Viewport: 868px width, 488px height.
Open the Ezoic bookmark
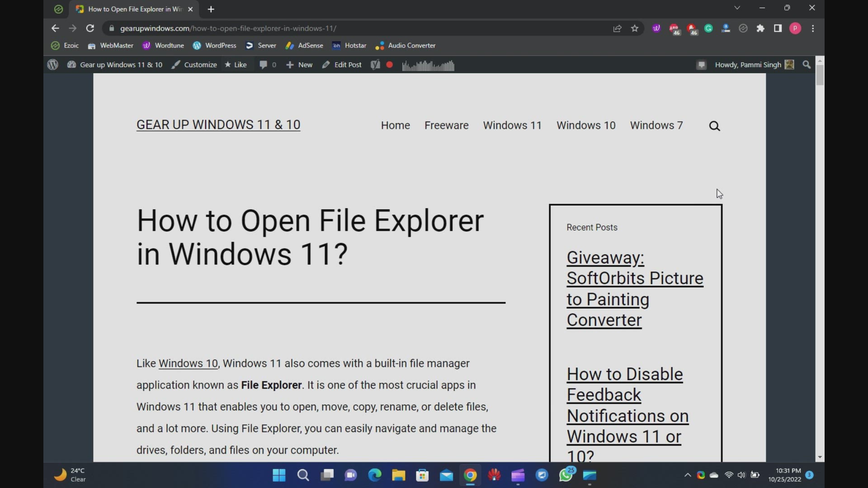coord(65,46)
